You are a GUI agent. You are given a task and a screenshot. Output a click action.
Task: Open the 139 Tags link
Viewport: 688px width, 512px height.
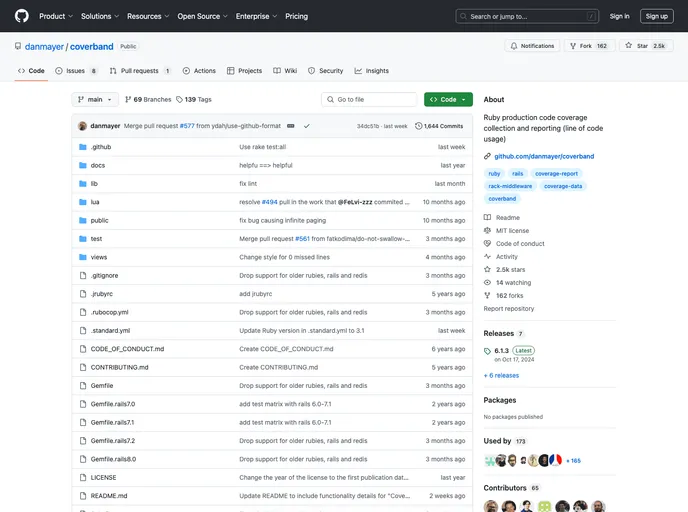(x=194, y=100)
